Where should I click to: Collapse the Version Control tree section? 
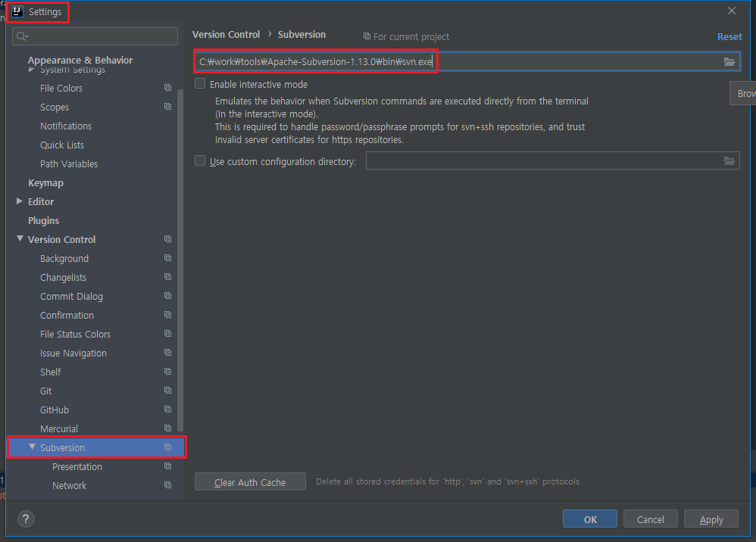click(20, 238)
